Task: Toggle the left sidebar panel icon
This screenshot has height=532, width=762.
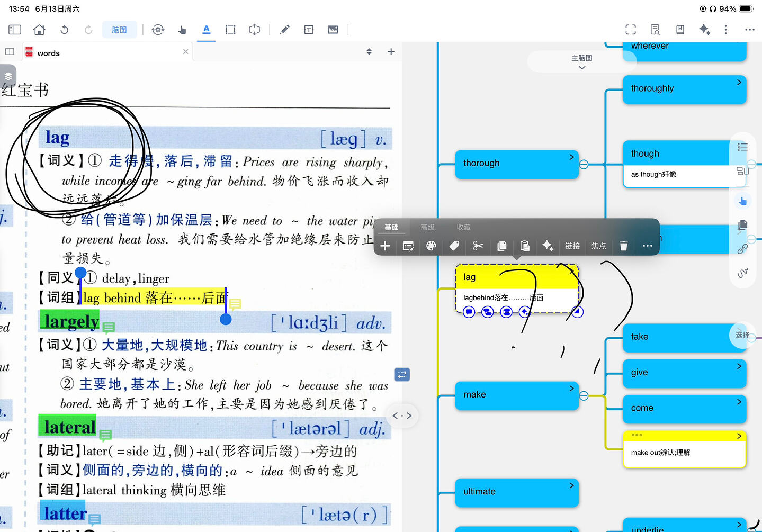Action: pyautogui.click(x=15, y=30)
